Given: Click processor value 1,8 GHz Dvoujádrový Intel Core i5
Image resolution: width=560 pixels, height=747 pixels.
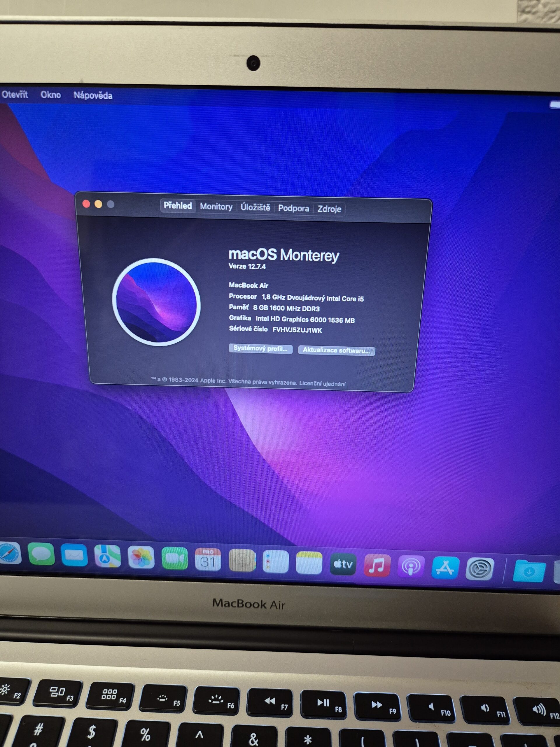Looking at the screenshot, I should coord(313,298).
